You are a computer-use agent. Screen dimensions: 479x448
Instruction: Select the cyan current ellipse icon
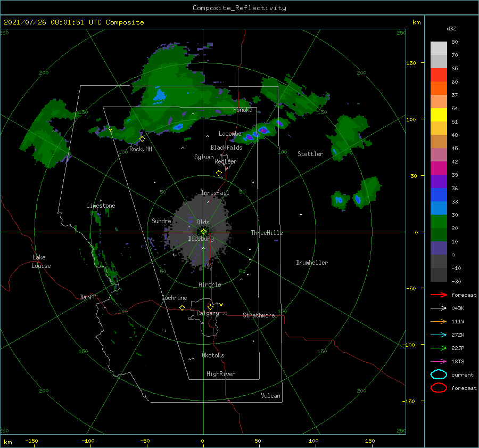pos(439,374)
